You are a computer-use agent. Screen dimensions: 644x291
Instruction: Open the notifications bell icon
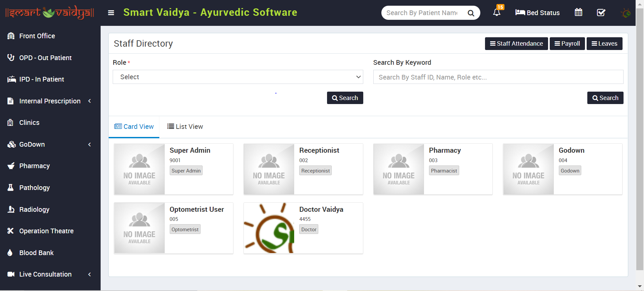coord(496,13)
